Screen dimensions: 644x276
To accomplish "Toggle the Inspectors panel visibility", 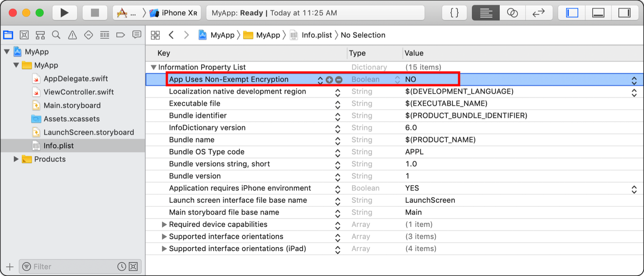I will tap(624, 13).
